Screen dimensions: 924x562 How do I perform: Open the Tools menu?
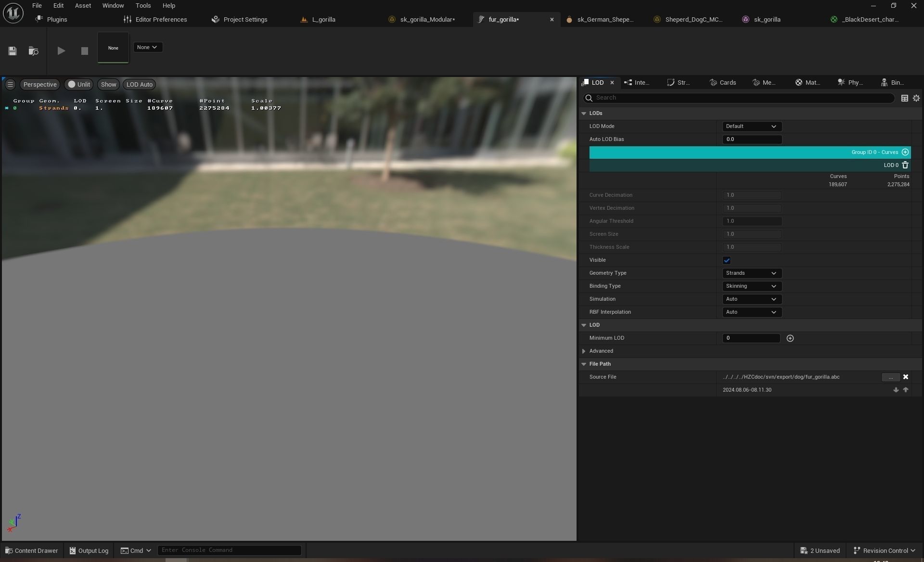(143, 6)
